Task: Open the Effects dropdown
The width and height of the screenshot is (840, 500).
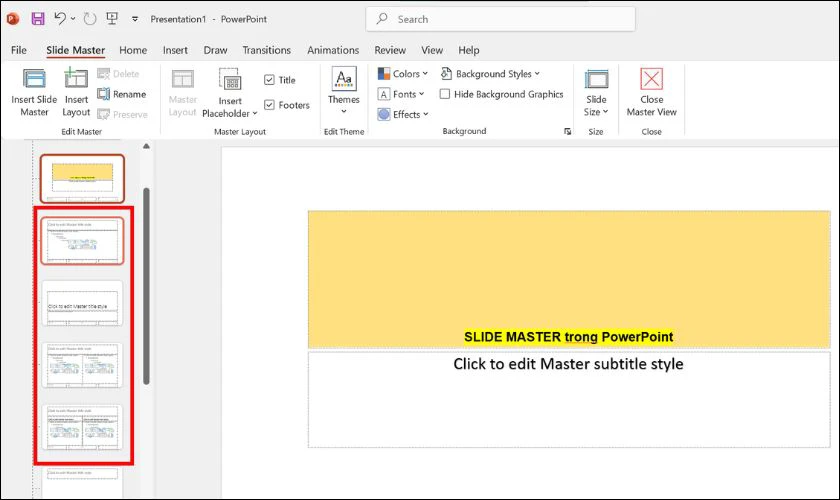Action: pyautogui.click(x=403, y=114)
